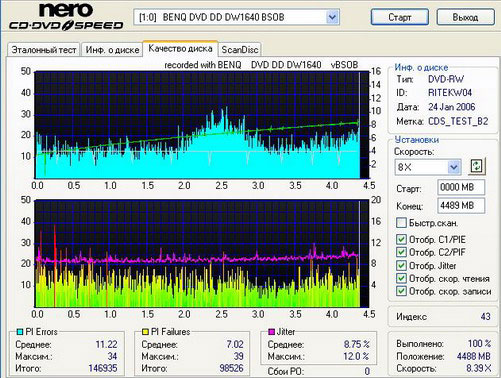Toggle Отобр. скор. чтения checkbox
The height and width of the screenshot is (378, 501).
coord(401,278)
